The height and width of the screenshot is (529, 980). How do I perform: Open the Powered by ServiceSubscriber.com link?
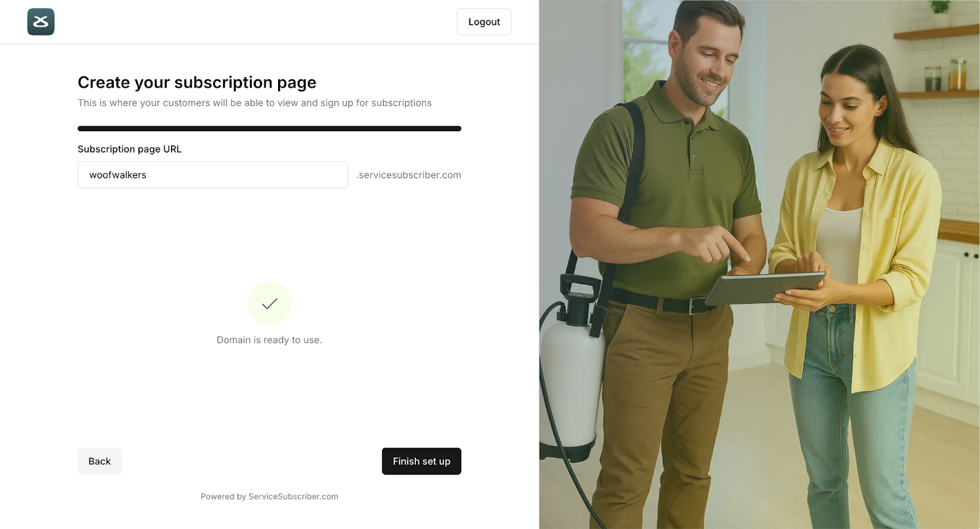click(x=269, y=497)
